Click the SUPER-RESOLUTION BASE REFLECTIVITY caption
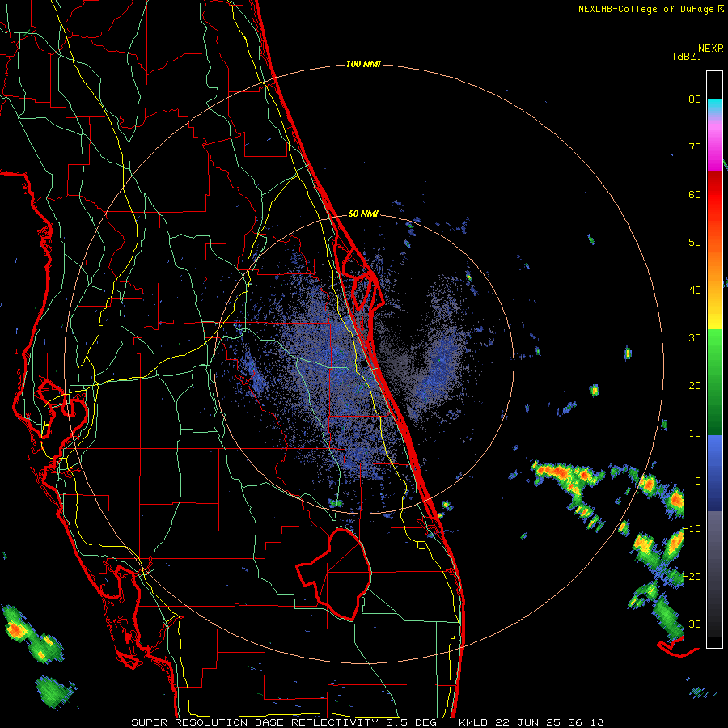This screenshot has width=728, height=728. click(255, 722)
